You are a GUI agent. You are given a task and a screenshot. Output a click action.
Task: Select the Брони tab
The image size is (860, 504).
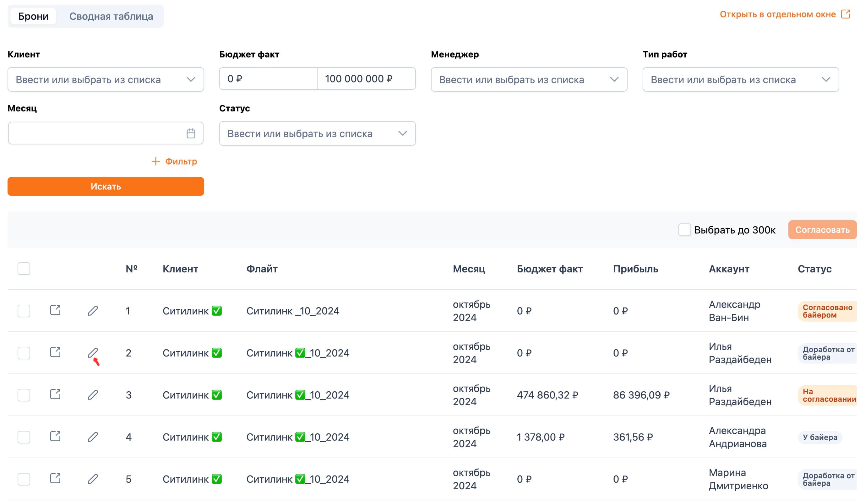(33, 16)
